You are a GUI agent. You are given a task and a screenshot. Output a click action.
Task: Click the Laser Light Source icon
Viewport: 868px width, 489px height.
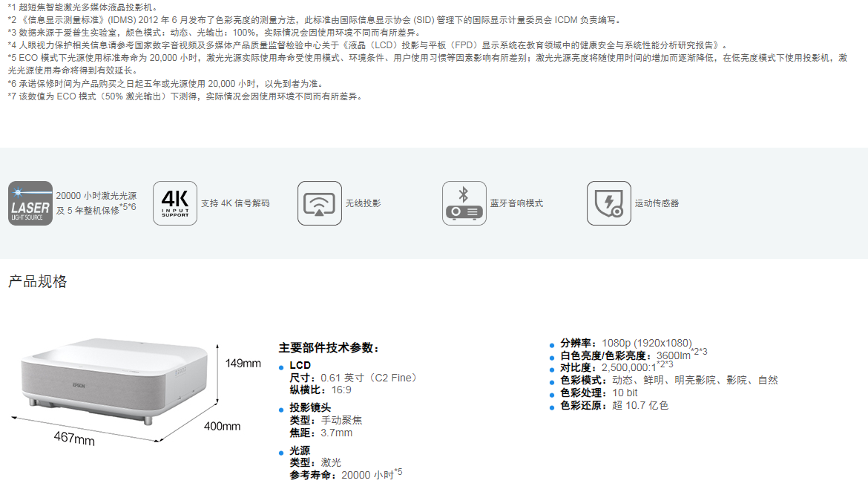coord(30,203)
